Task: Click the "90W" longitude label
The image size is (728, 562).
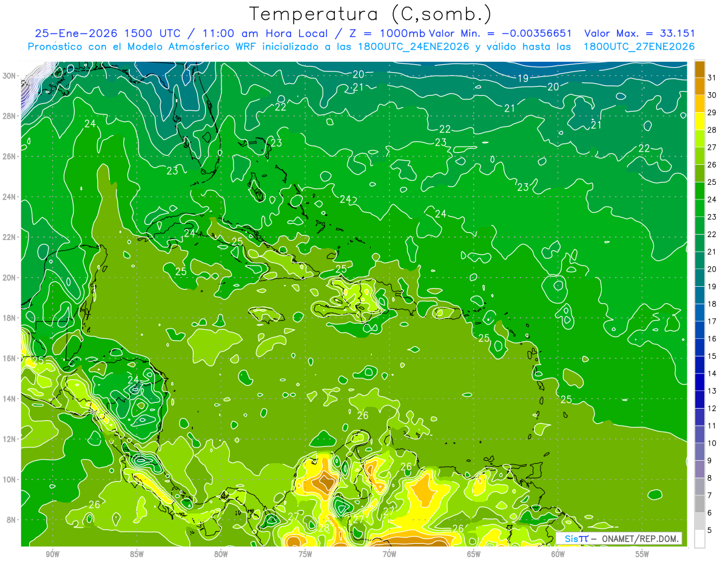Action: [x=52, y=555]
